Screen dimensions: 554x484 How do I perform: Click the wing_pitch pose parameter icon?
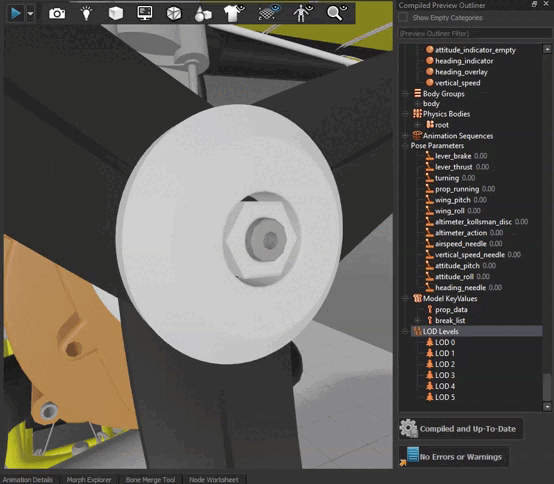[430, 200]
